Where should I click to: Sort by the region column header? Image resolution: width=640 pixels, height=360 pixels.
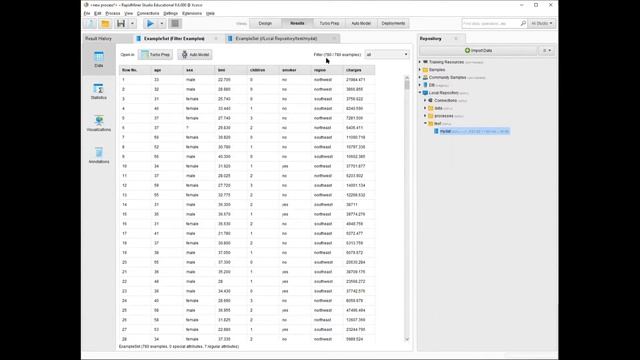[327, 70]
